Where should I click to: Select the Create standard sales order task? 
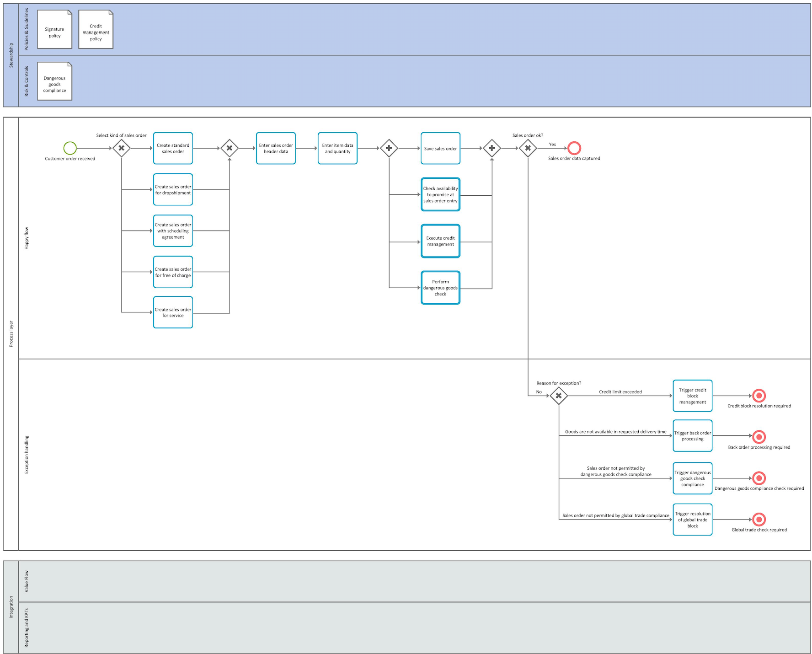click(173, 148)
